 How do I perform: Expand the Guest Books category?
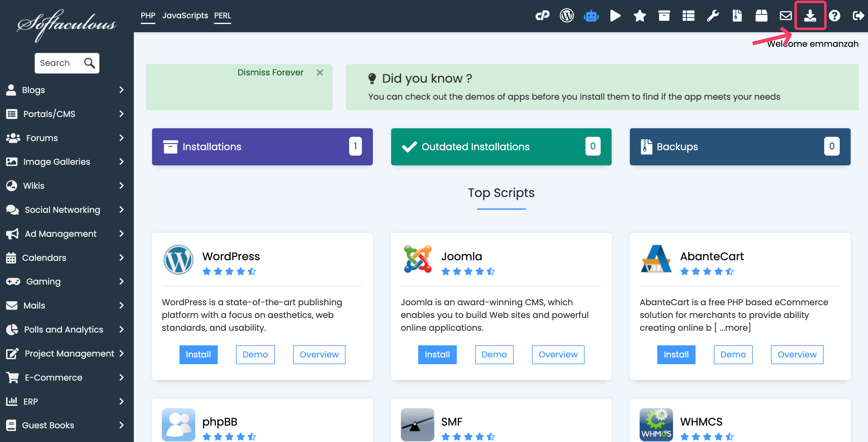[67, 425]
